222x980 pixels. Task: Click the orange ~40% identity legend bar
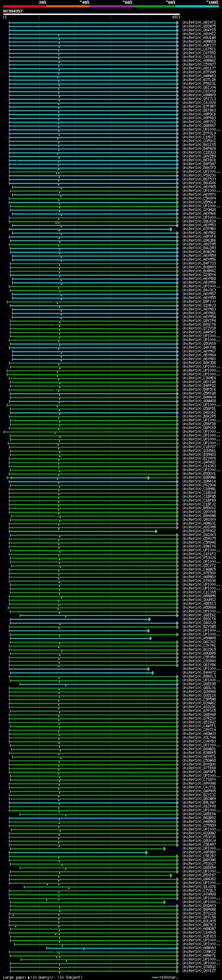(68, 6)
